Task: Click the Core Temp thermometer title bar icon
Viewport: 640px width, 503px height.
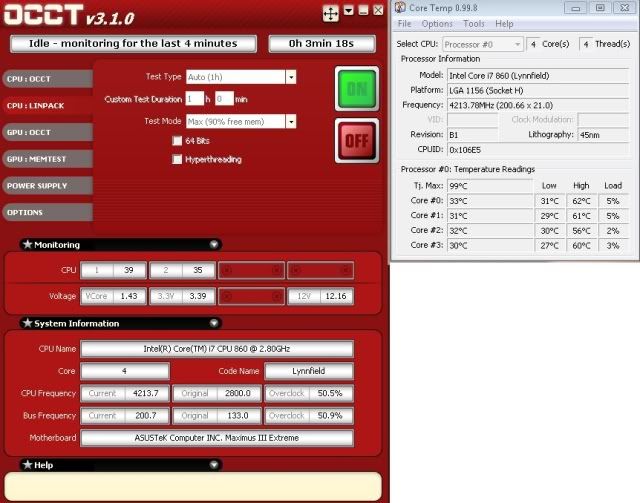Action: pos(398,8)
